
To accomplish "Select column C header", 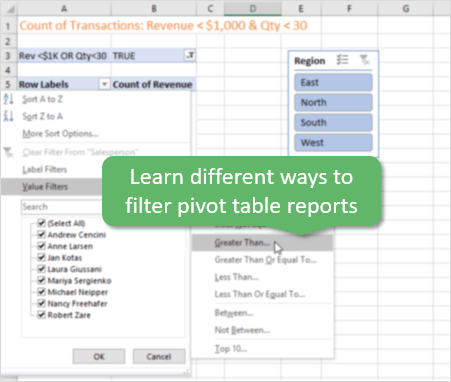I will (210, 8).
